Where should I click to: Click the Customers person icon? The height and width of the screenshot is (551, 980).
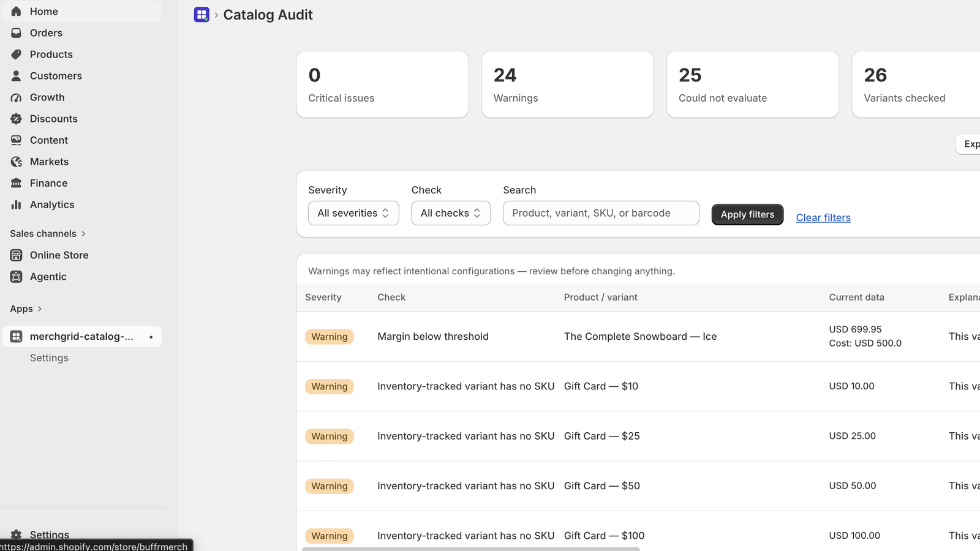pos(17,76)
